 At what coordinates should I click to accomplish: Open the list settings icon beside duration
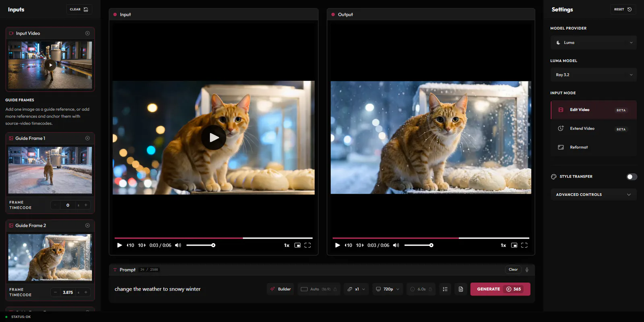(x=445, y=289)
